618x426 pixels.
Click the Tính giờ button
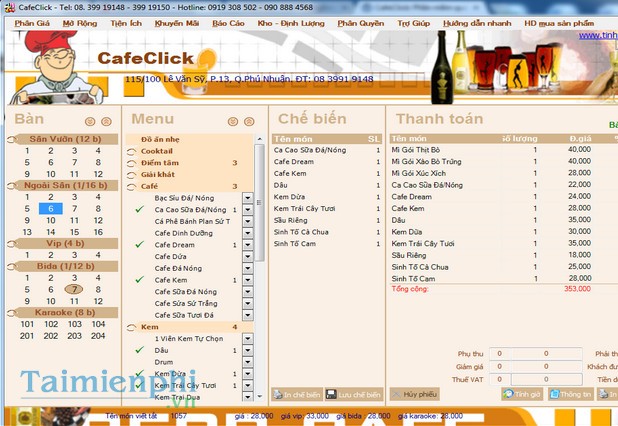tap(522, 394)
